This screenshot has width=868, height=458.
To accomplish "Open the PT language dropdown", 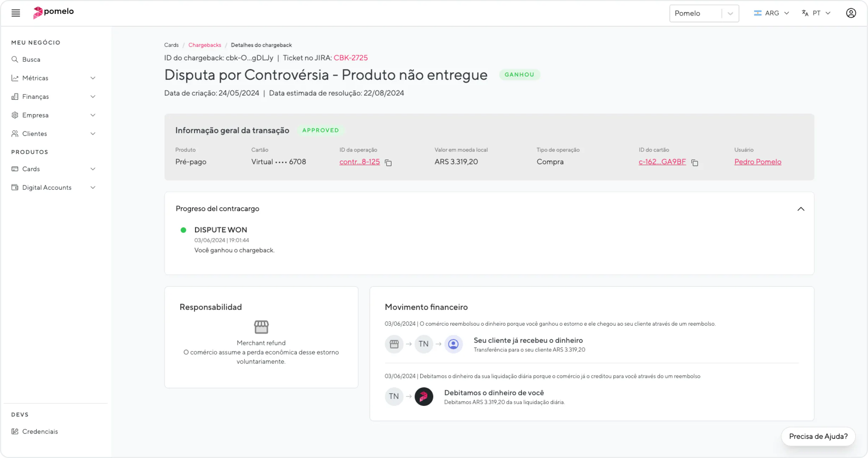I will [816, 13].
